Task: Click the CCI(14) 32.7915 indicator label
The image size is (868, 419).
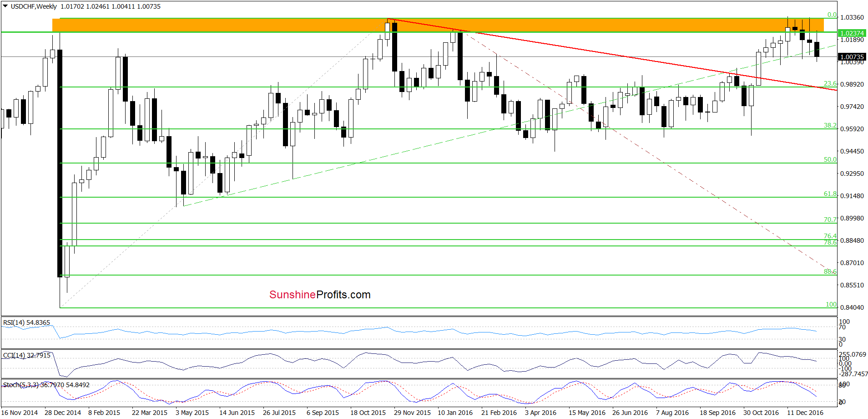Action: (x=26, y=355)
